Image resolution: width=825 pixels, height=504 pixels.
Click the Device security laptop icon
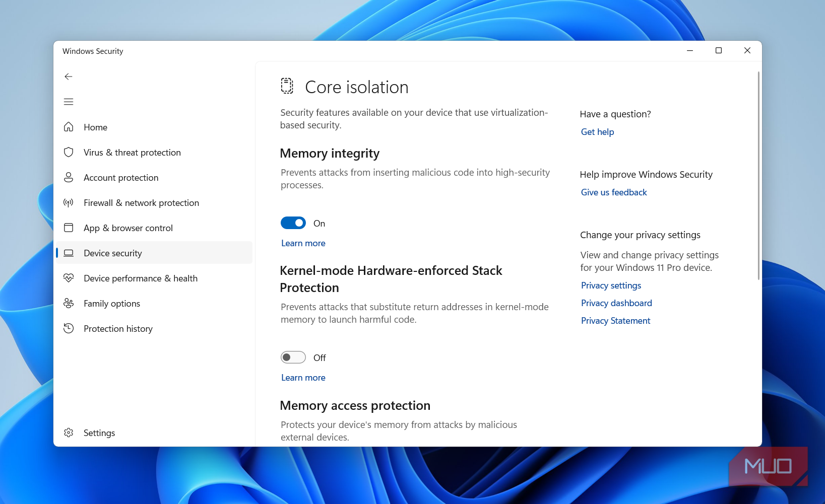click(x=69, y=253)
